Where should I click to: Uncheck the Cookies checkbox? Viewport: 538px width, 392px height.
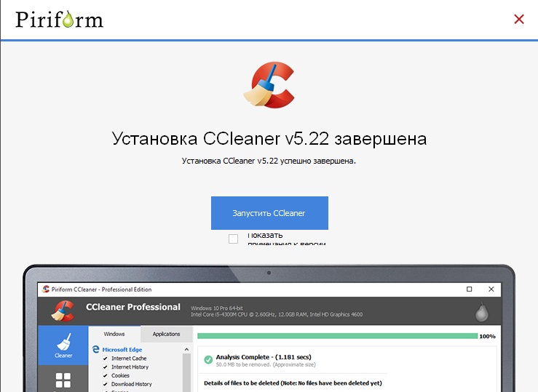106,375
